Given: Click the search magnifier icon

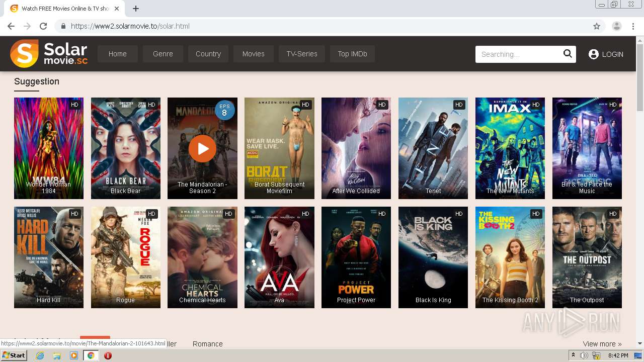Looking at the screenshot, I should point(568,54).
